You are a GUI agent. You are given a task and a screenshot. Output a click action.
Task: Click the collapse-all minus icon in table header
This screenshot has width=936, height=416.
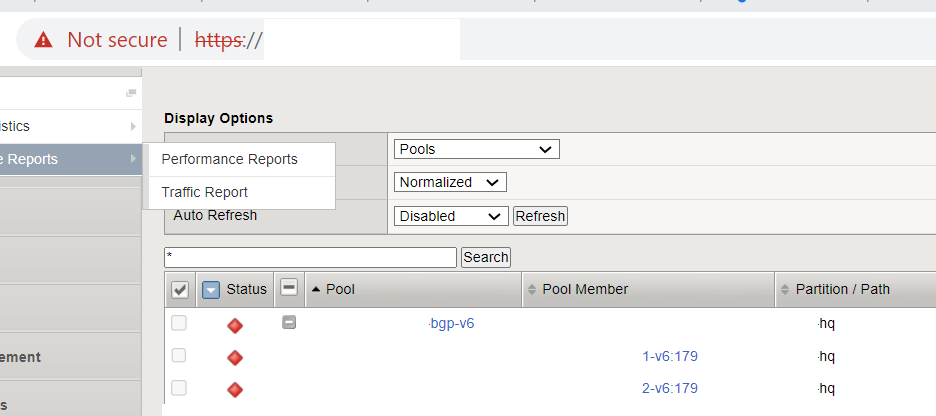[289, 288]
